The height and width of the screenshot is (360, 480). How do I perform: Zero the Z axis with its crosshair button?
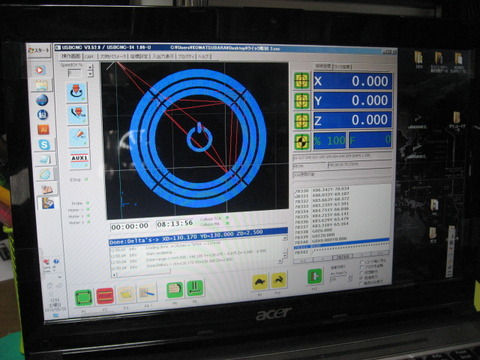pos(302,121)
